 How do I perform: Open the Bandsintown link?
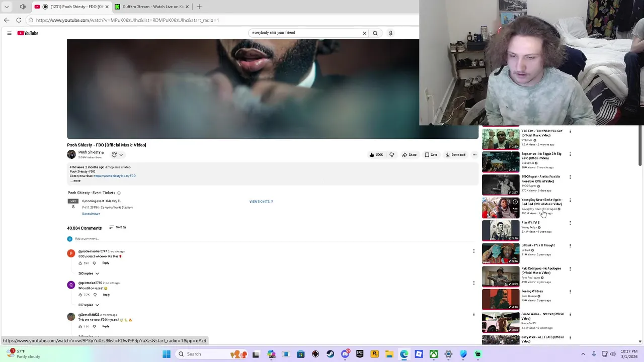point(91,214)
